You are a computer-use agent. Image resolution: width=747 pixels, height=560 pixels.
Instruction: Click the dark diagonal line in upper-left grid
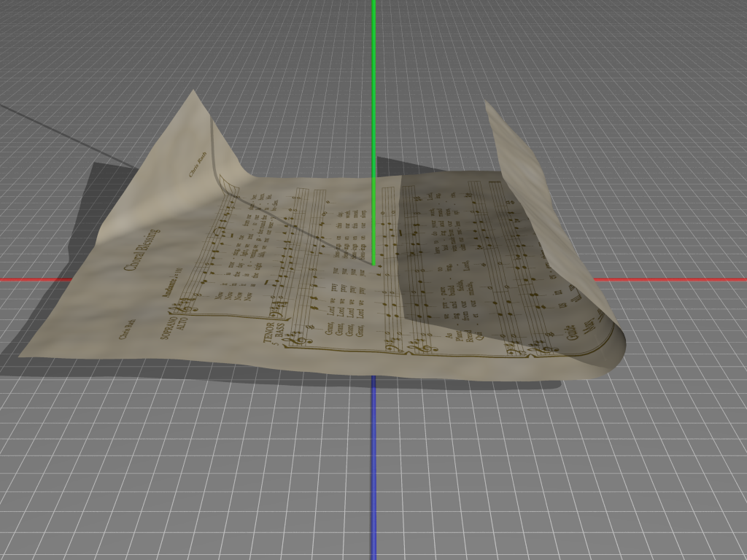(58, 133)
